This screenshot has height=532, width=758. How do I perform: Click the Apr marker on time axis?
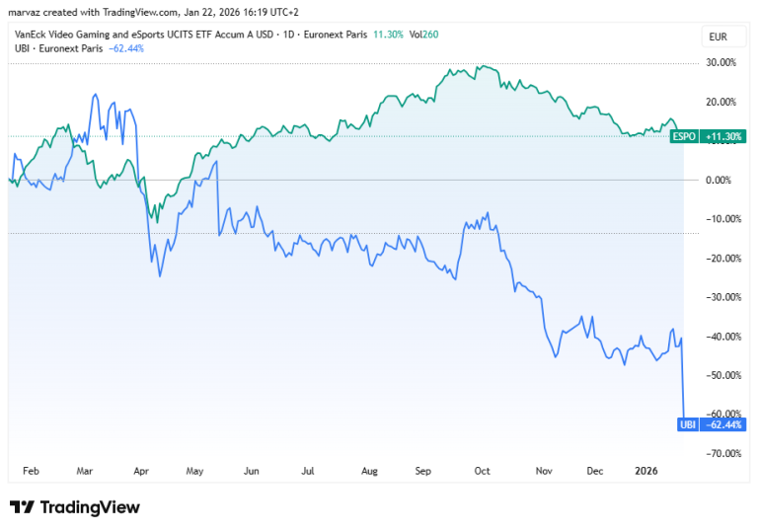point(141,471)
